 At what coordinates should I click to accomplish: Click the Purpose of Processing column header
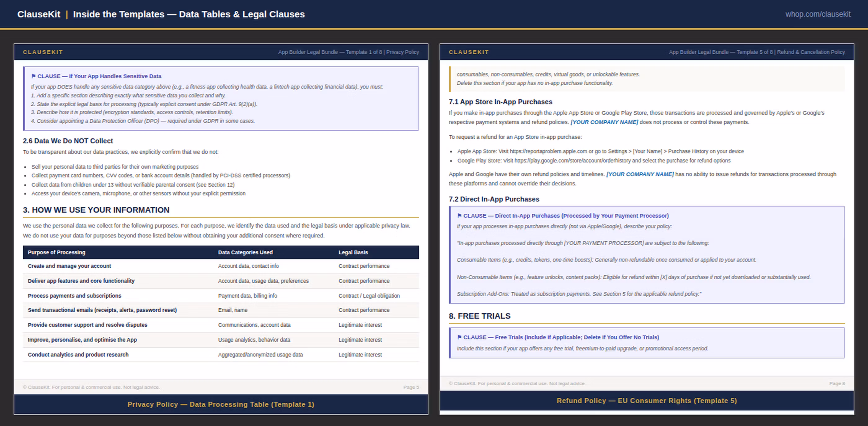pos(56,252)
